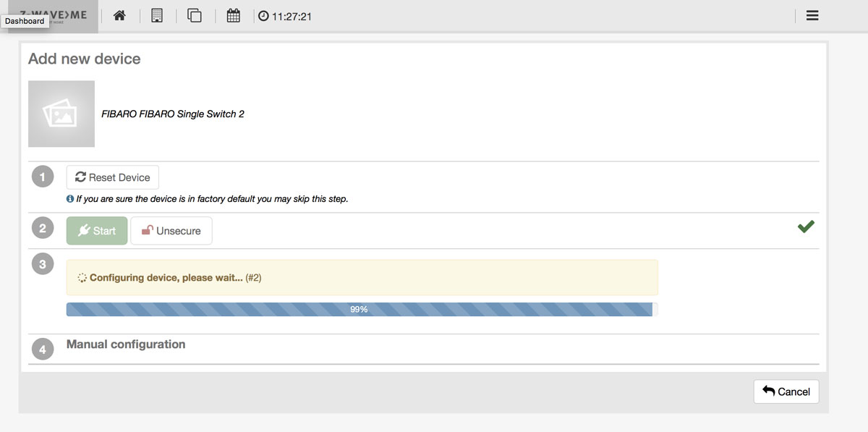Open the rooms building icon
The height and width of the screenshot is (432, 868).
157,15
